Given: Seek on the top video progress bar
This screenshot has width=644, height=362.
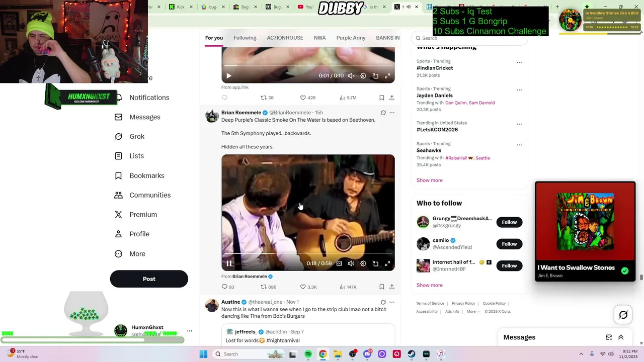Looking at the screenshot, I should click(x=308, y=66).
